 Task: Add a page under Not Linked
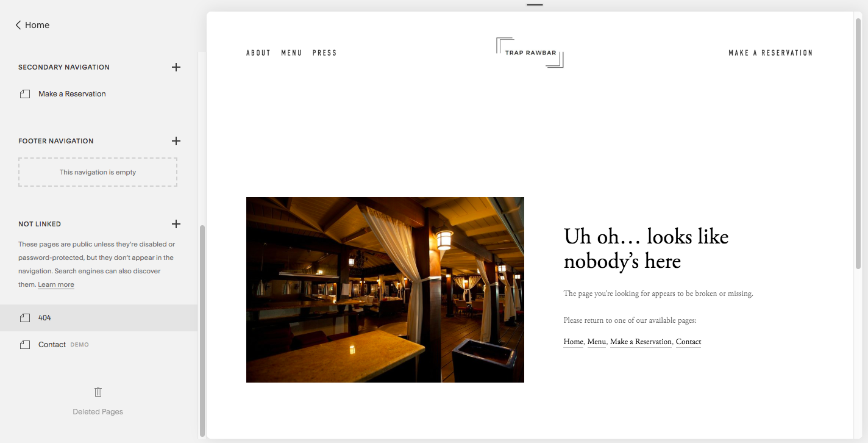tap(176, 224)
